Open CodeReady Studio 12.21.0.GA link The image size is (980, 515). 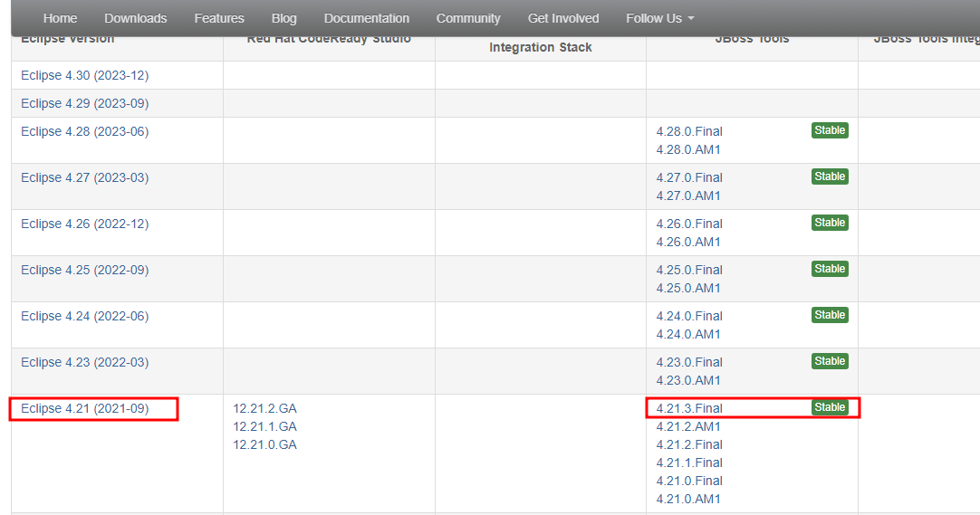(265, 445)
